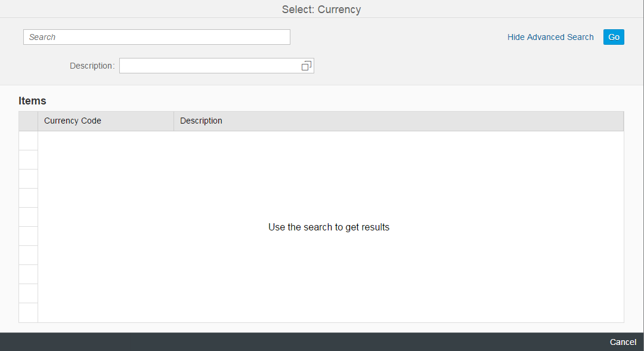Sort by Currency Code column header
644x351 pixels.
coord(106,121)
